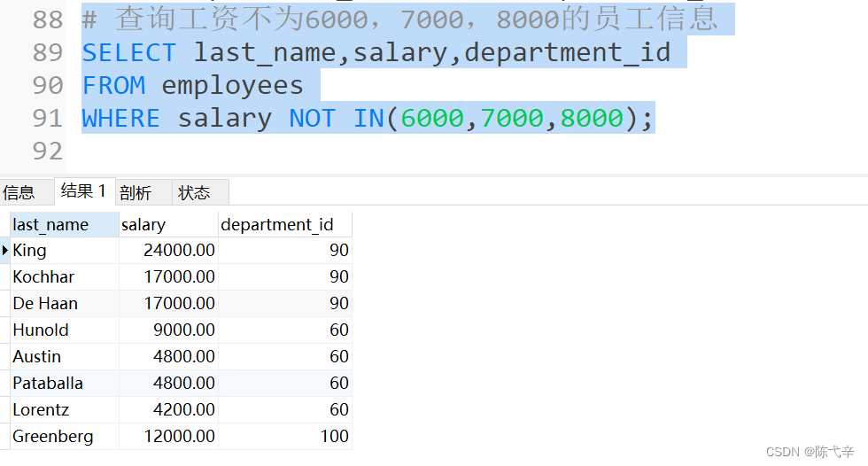Click the WHERE keyword in editor

[x=121, y=119]
